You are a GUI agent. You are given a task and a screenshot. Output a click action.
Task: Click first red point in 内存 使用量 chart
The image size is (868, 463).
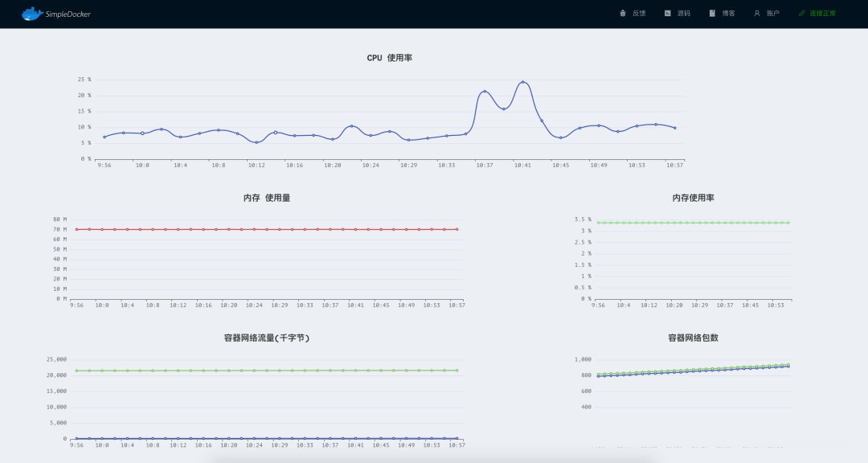76,229
